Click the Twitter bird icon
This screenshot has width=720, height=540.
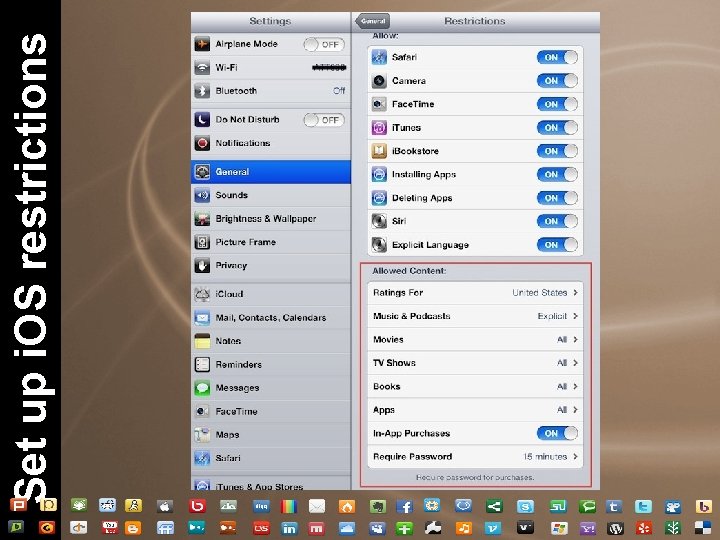click(643, 506)
